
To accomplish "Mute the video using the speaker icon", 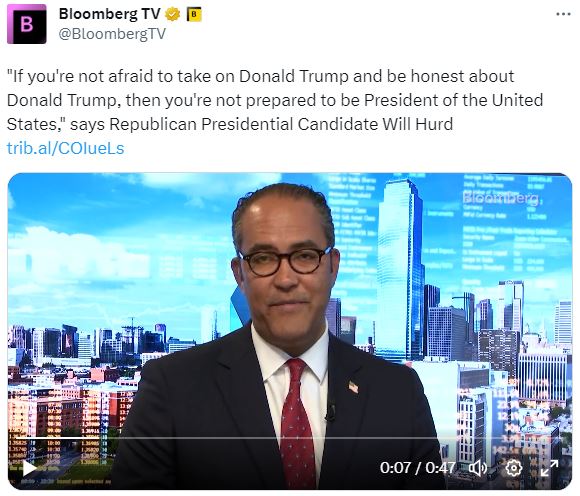I will click(x=478, y=468).
